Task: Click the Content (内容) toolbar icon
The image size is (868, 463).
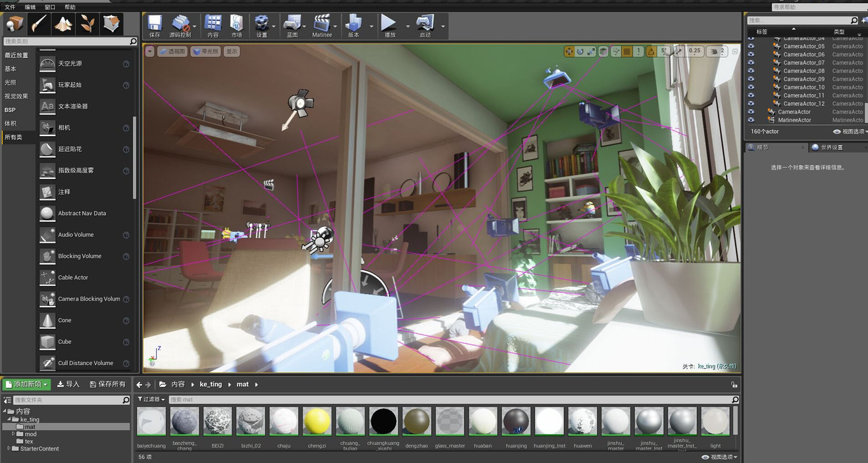Action: pos(213,26)
